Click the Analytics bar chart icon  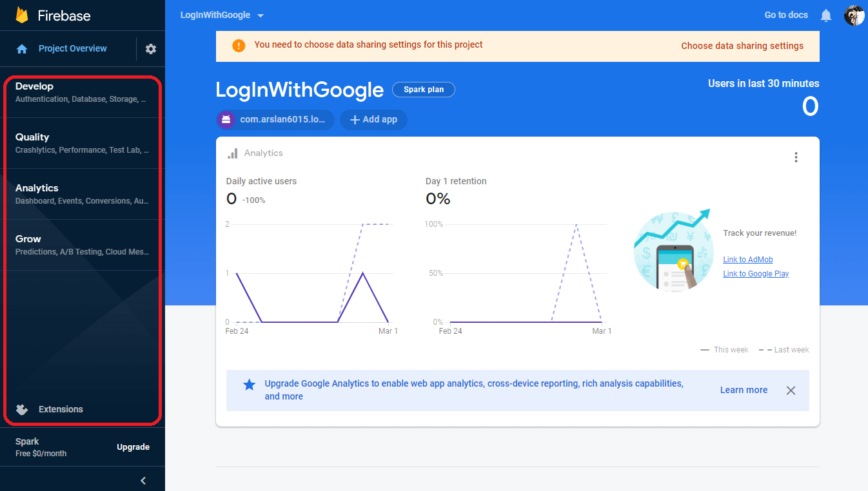[232, 154]
